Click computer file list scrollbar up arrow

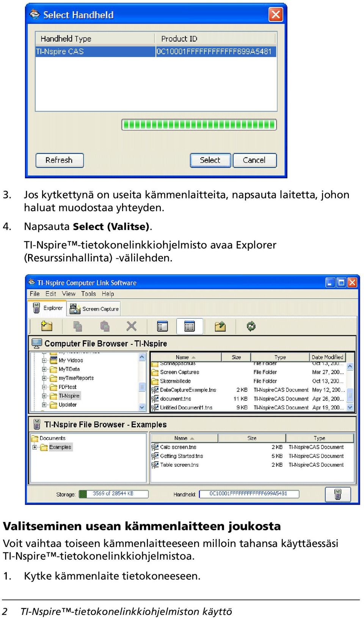click(x=350, y=366)
